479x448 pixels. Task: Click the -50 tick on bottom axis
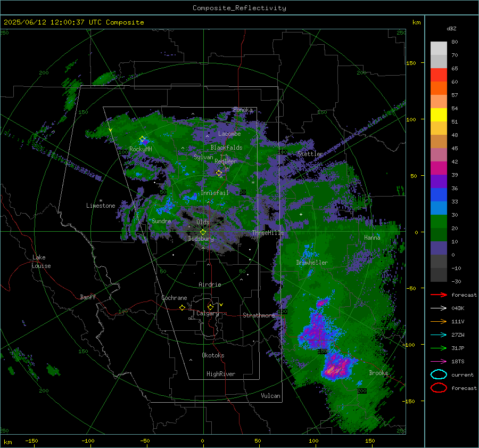click(x=145, y=441)
